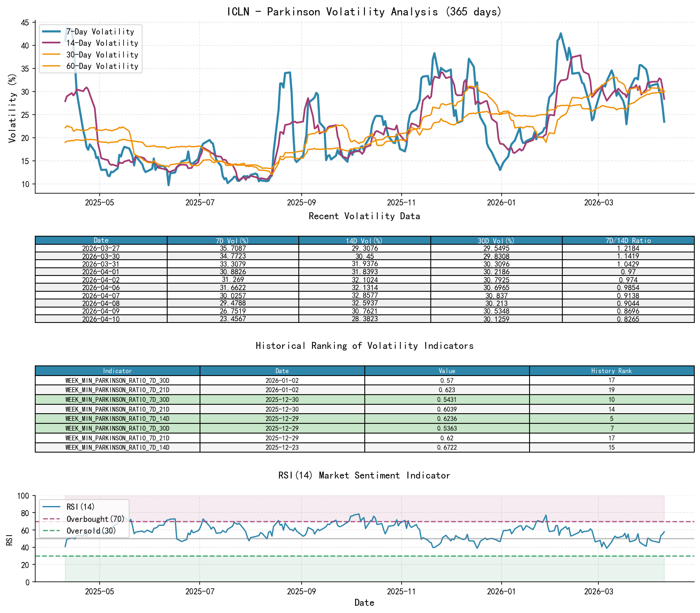The width and height of the screenshot is (700, 613).
Task: Click the date cell 2026-04-06
Action: [x=101, y=287]
